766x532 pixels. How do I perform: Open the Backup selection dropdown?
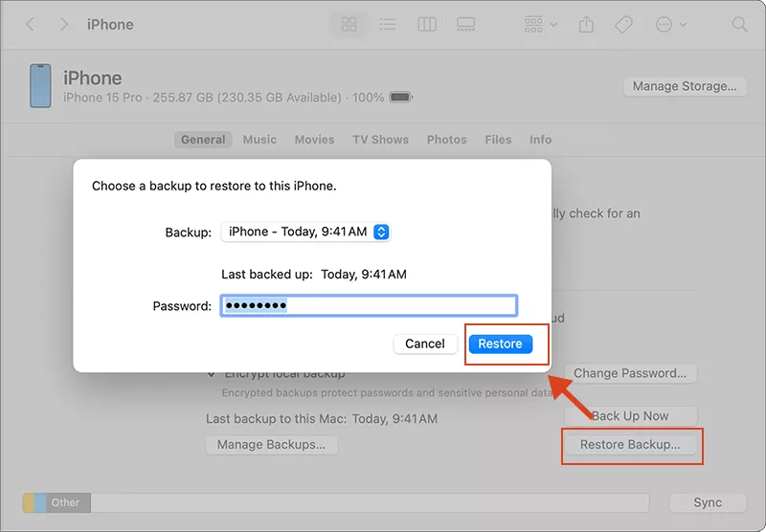(x=305, y=232)
